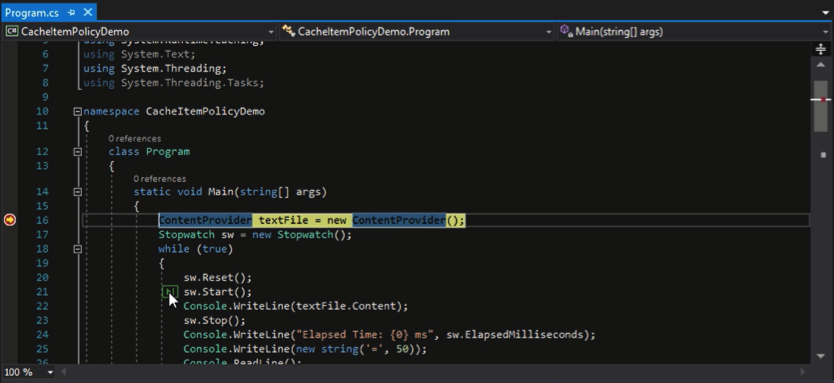
Task: Close the Program.cs tab
Action: 88,12
